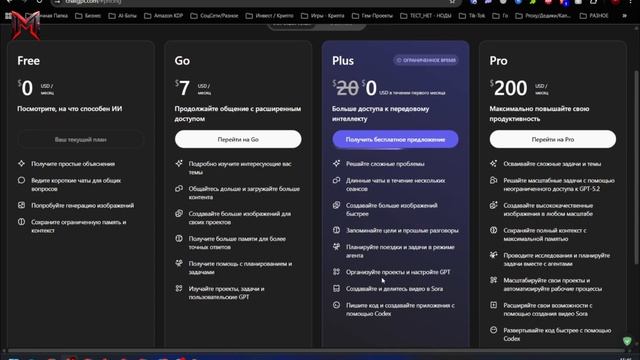Image resolution: width=640 pixels, height=360 pixels.
Task: Click icon beside 'Масштабируйте свои проекты'
Action: 493,280
